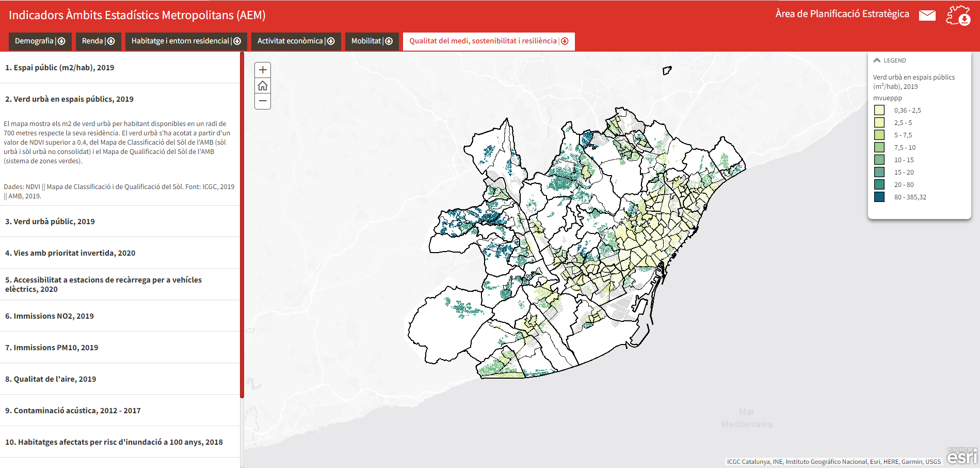
Task: Open section 8 Qualitat de l'aire
Action: click(x=51, y=379)
